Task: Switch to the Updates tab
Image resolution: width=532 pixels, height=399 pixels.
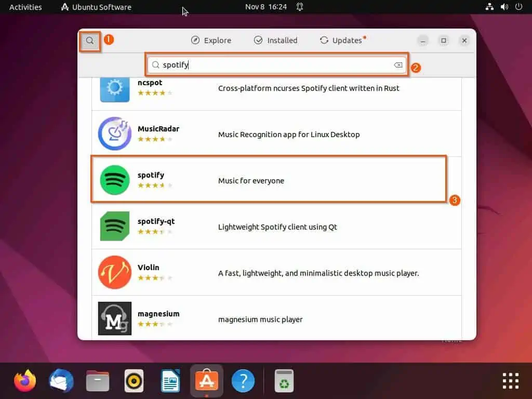Action: pos(342,40)
